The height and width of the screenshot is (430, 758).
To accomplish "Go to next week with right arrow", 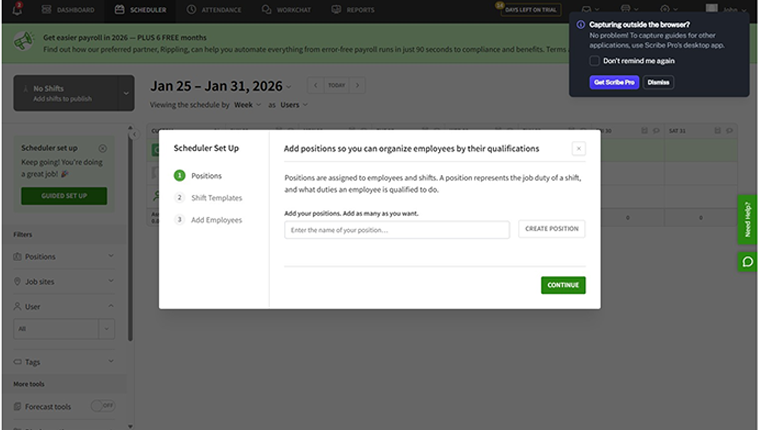I will 358,85.
